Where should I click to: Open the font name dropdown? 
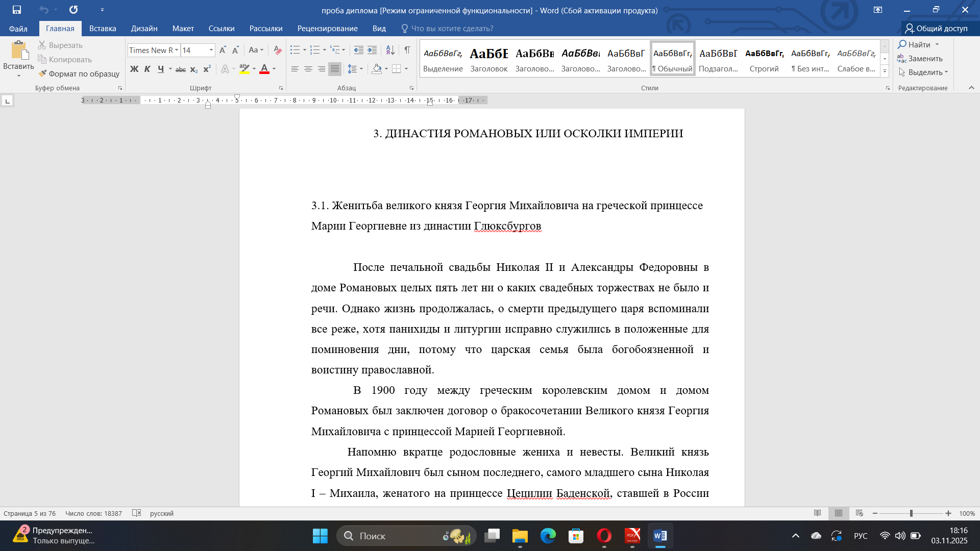(177, 50)
